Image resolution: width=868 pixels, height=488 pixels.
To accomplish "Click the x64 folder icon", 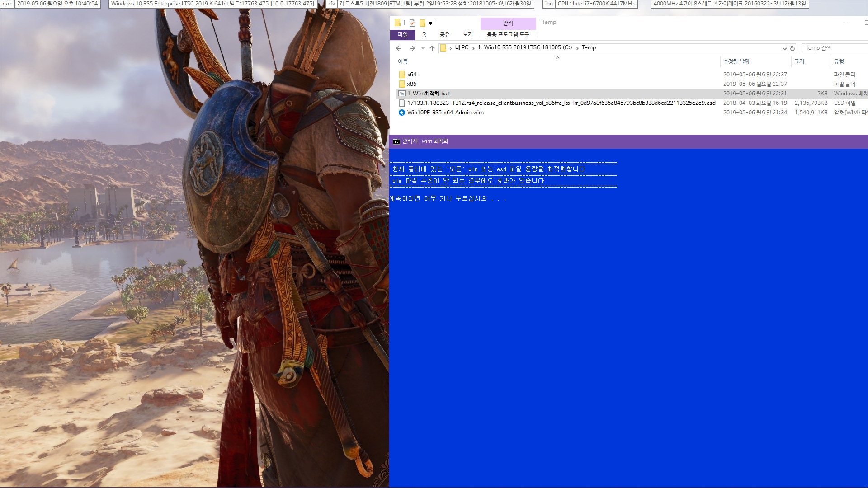I will (x=402, y=75).
